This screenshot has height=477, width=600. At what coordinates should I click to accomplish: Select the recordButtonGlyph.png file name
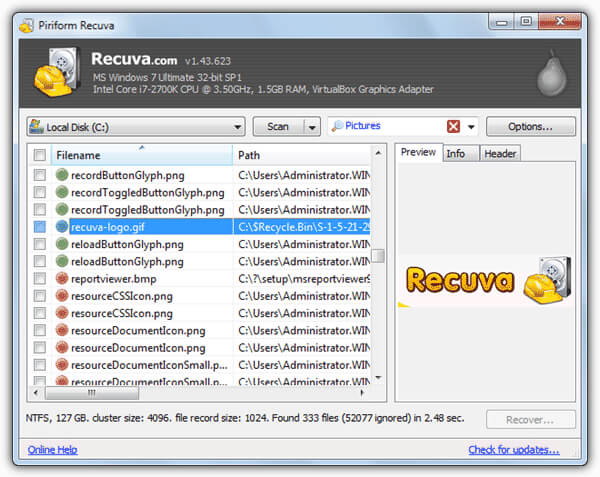pyautogui.click(x=128, y=176)
